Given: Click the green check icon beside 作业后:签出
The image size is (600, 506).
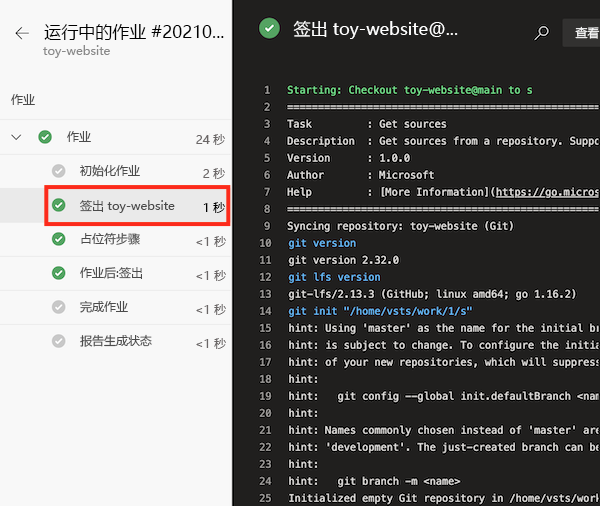Looking at the screenshot, I should (59, 273).
